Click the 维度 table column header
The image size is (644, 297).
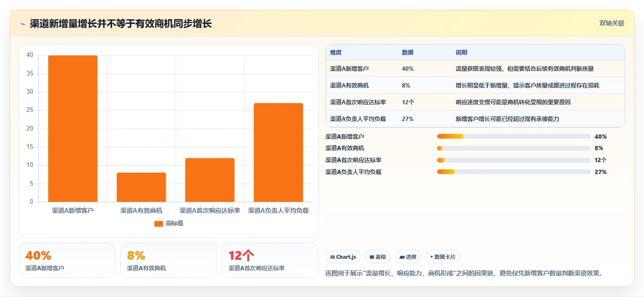pyautogui.click(x=336, y=53)
